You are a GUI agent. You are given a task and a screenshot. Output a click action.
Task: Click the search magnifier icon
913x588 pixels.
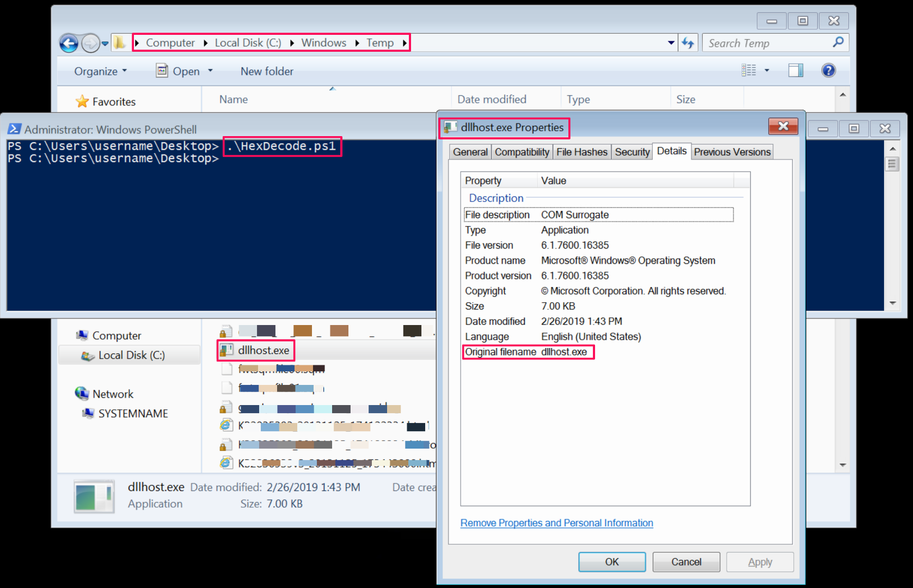pyautogui.click(x=838, y=42)
